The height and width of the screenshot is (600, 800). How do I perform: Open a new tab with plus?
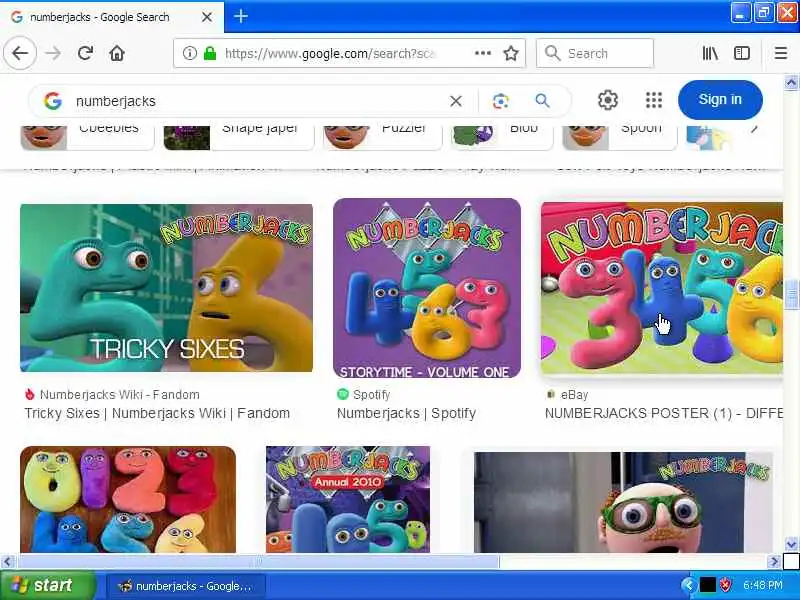(241, 16)
